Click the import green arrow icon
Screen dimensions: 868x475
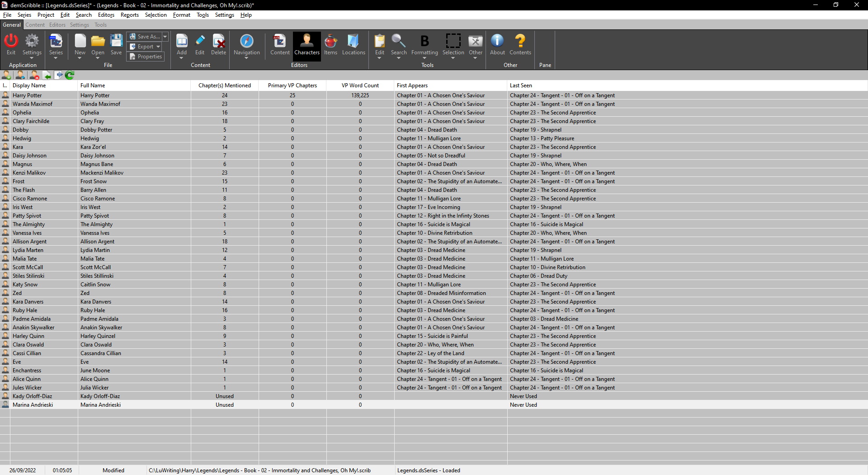(47, 75)
